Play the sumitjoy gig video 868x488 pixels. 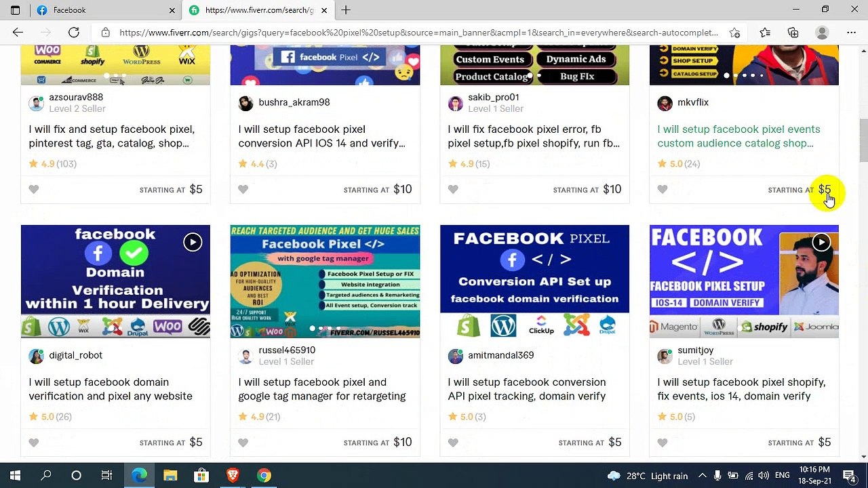pyautogui.click(x=821, y=242)
